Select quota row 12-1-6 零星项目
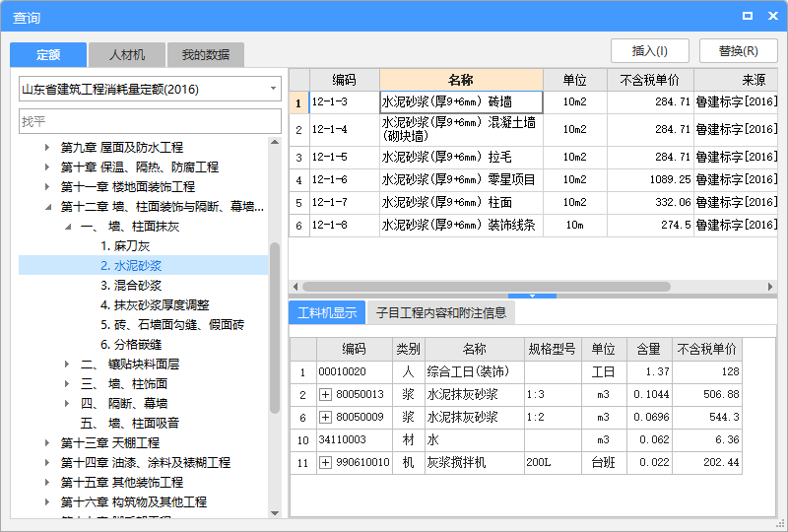This screenshot has width=788, height=532. click(x=533, y=180)
